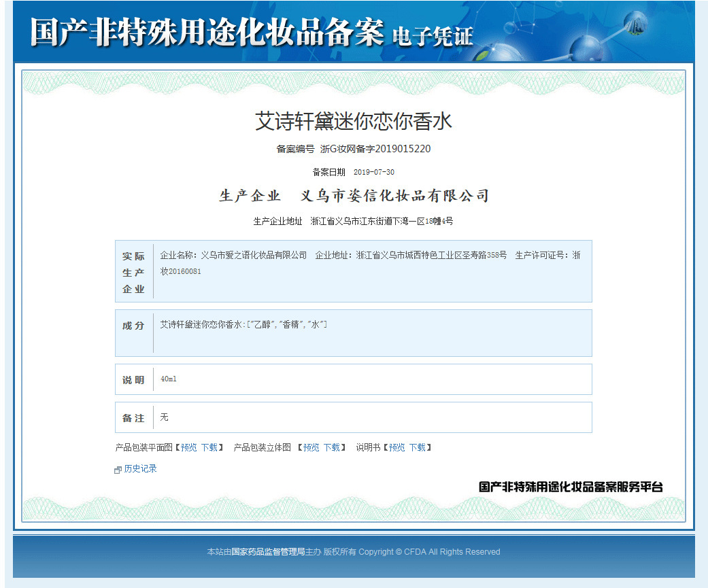708x588 pixels.
Task: Click the 成分 row label
Action: (x=134, y=326)
